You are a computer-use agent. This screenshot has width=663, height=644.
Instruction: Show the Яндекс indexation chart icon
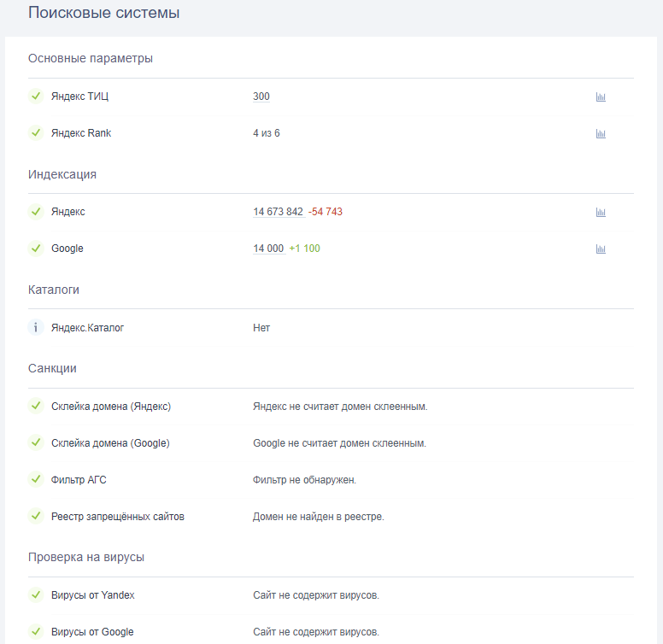601,213
